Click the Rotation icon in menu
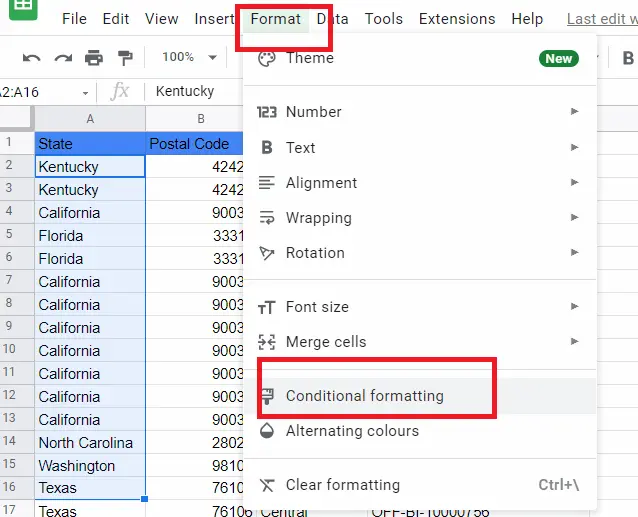The height and width of the screenshot is (517, 638). (x=267, y=253)
